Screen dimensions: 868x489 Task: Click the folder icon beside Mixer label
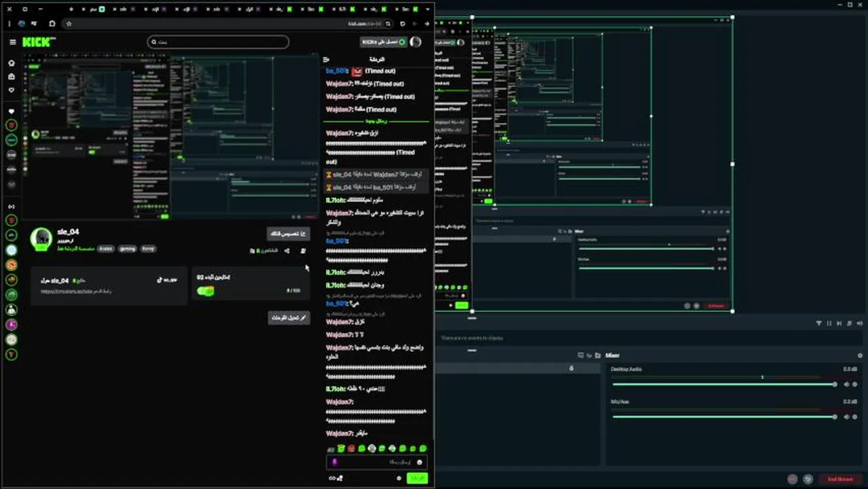[598, 355]
